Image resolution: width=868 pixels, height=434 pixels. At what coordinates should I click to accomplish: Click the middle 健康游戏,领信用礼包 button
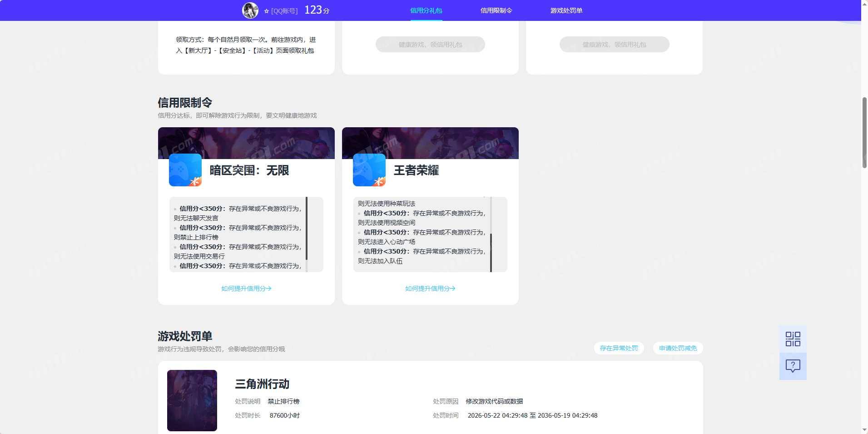pos(430,45)
